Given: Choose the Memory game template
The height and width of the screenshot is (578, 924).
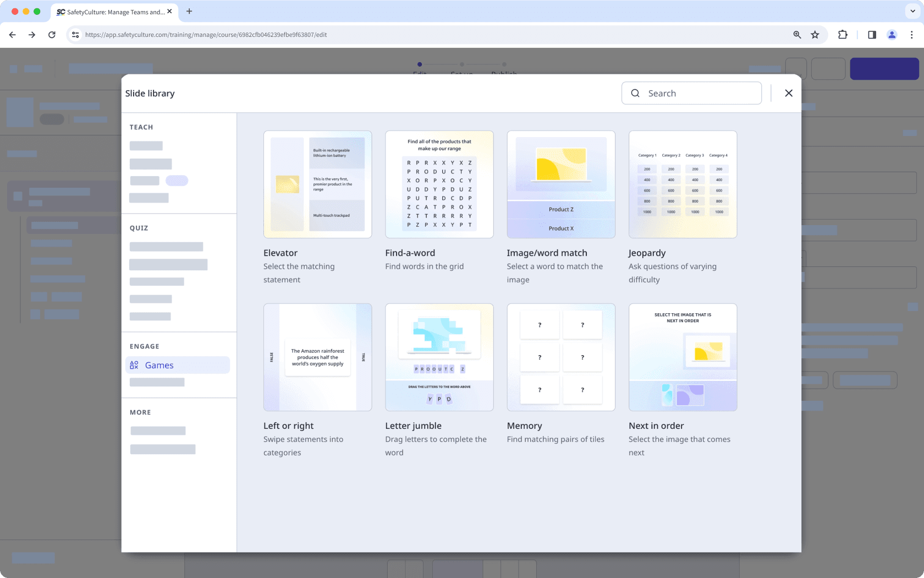Looking at the screenshot, I should (560, 357).
